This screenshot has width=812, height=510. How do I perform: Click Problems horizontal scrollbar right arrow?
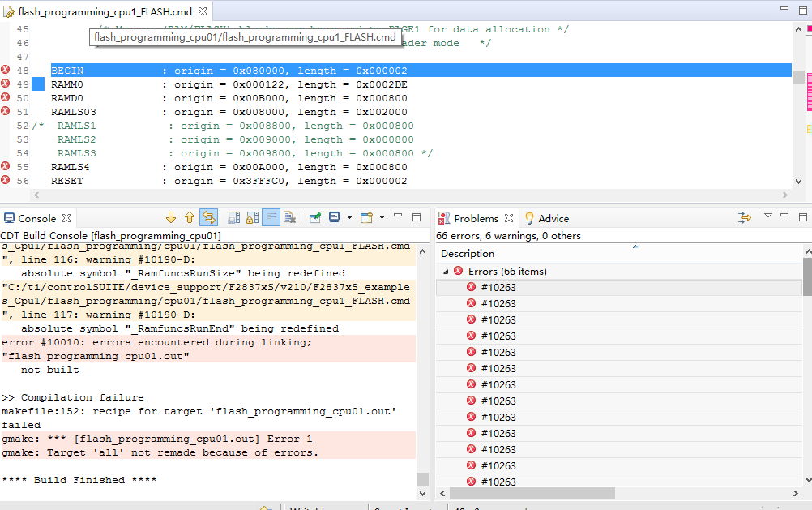796,494
